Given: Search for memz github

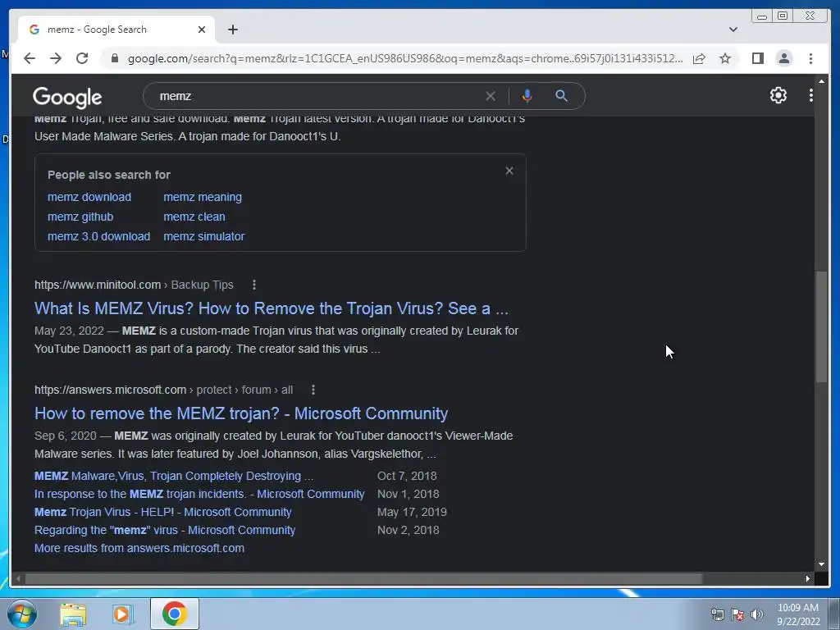Looking at the screenshot, I should click(80, 217).
